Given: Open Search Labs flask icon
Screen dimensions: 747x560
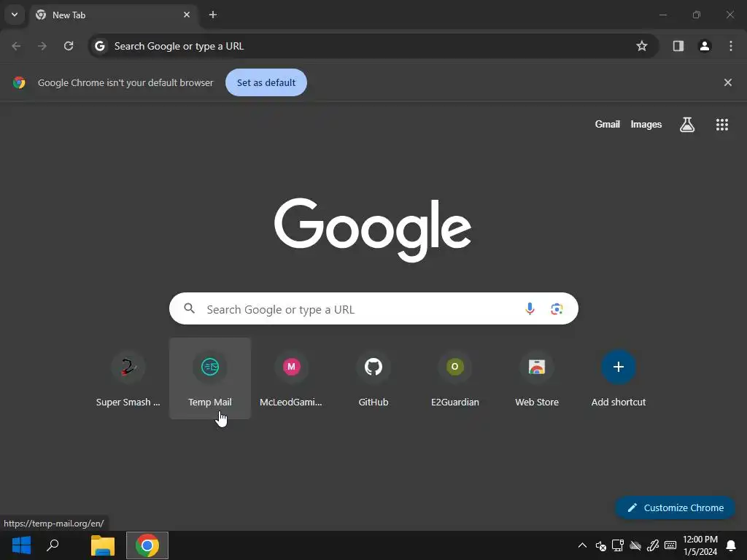Looking at the screenshot, I should [687, 125].
